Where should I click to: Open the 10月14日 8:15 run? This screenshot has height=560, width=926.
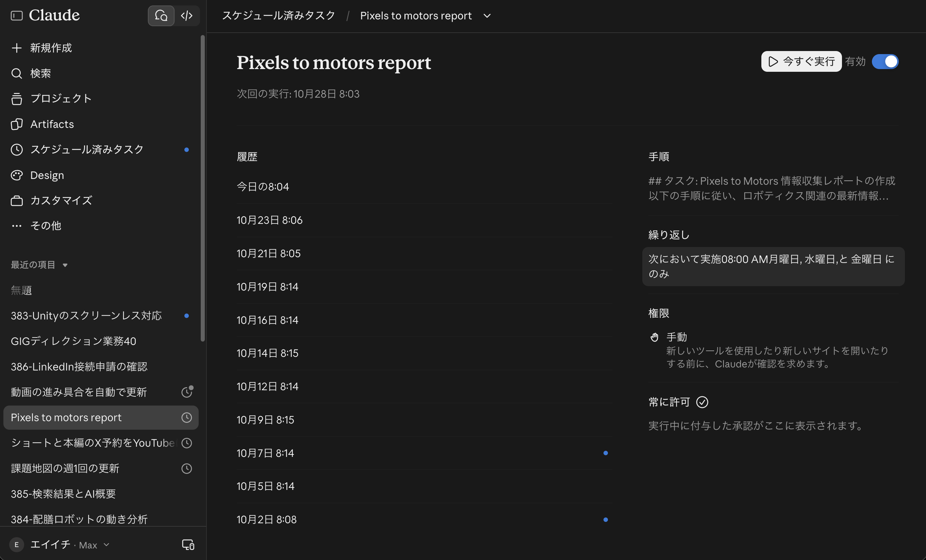coord(424,353)
